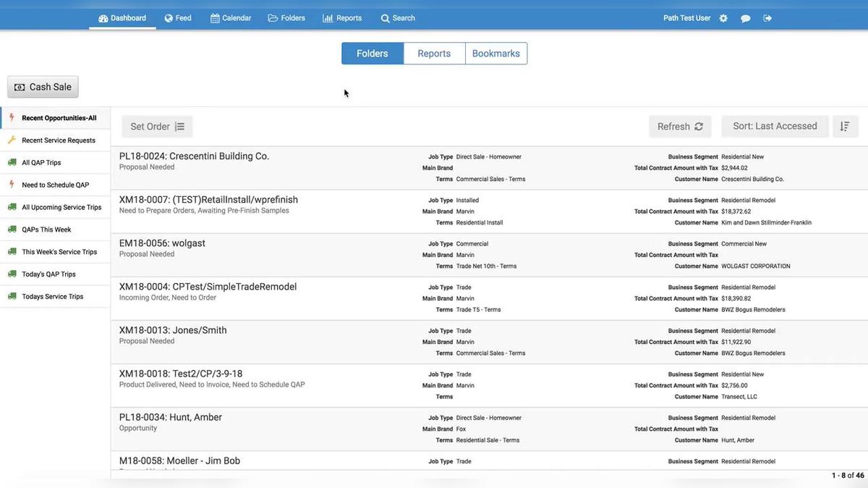Click the truck icon beside Today's QAP Trips
Screen dimensions: 868x488
12,274
